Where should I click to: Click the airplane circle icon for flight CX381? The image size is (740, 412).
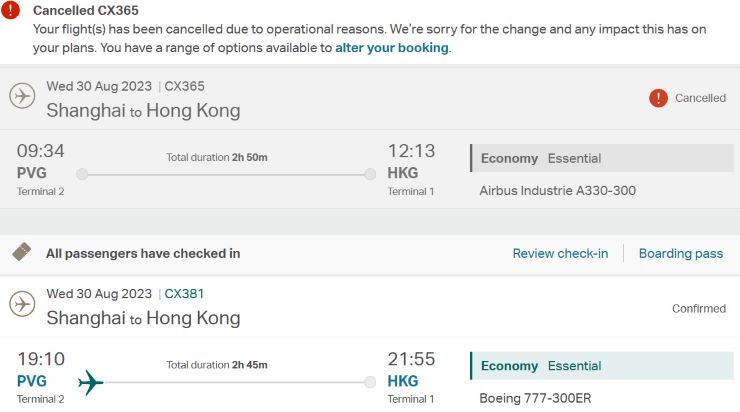[22, 303]
